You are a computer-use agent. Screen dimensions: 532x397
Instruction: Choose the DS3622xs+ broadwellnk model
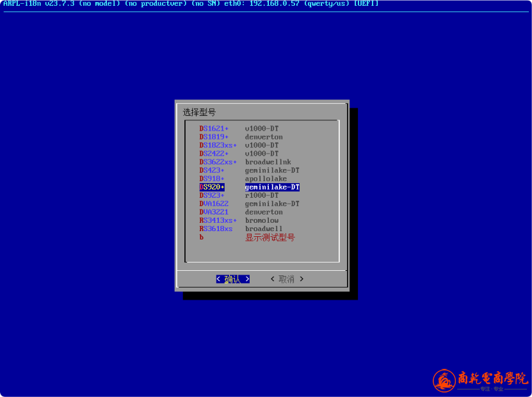tap(245, 162)
